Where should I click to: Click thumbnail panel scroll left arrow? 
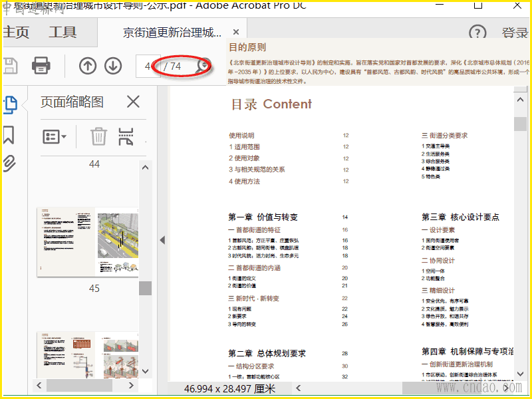click(39, 386)
